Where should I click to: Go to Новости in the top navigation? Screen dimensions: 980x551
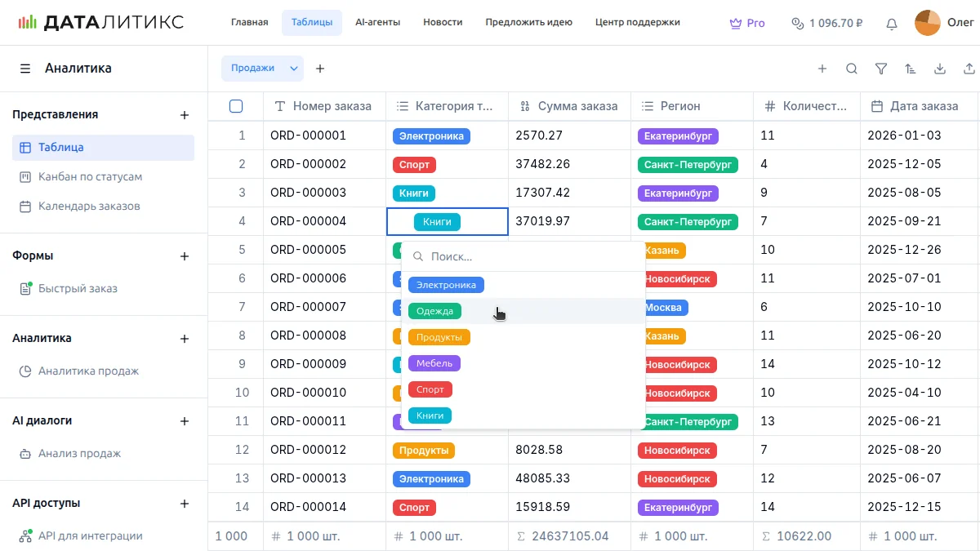coord(443,23)
